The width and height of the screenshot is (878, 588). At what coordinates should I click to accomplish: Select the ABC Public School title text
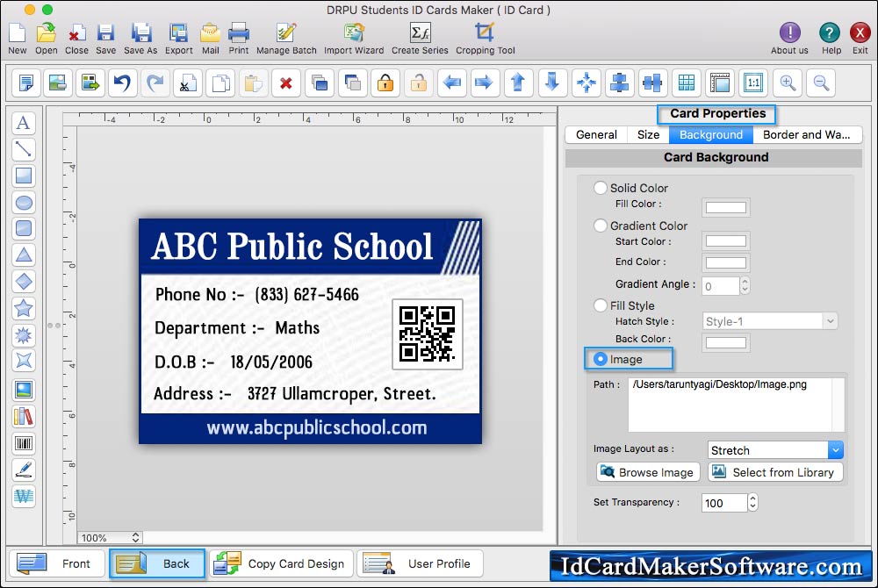[x=292, y=246]
